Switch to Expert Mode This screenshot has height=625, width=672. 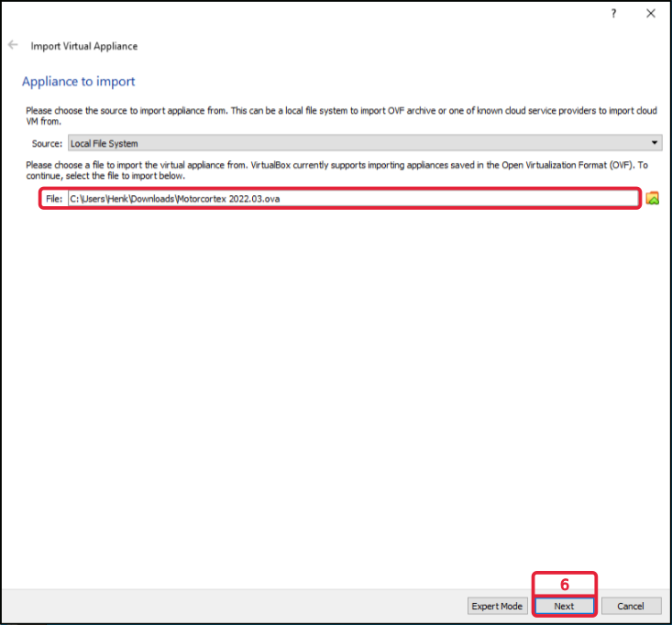[497, 606]
